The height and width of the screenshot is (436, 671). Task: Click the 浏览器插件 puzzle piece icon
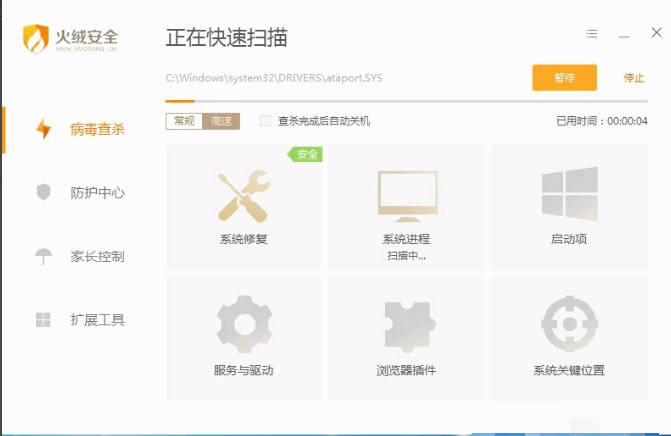409,326
